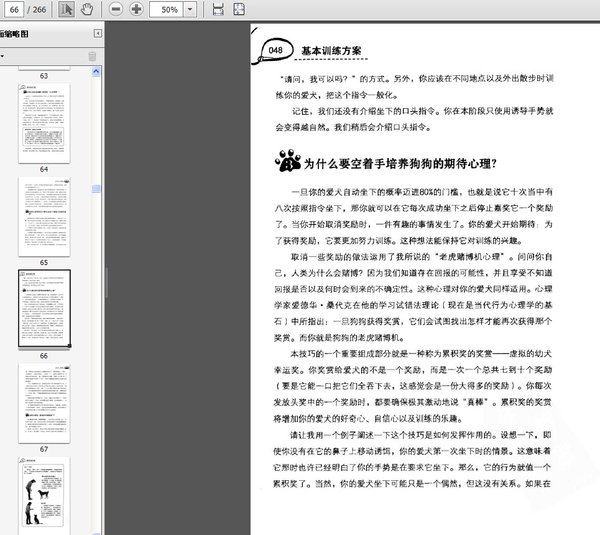Open thumbnail panel options dropdown
600x535 pixels.
click(x=2, y=56)
